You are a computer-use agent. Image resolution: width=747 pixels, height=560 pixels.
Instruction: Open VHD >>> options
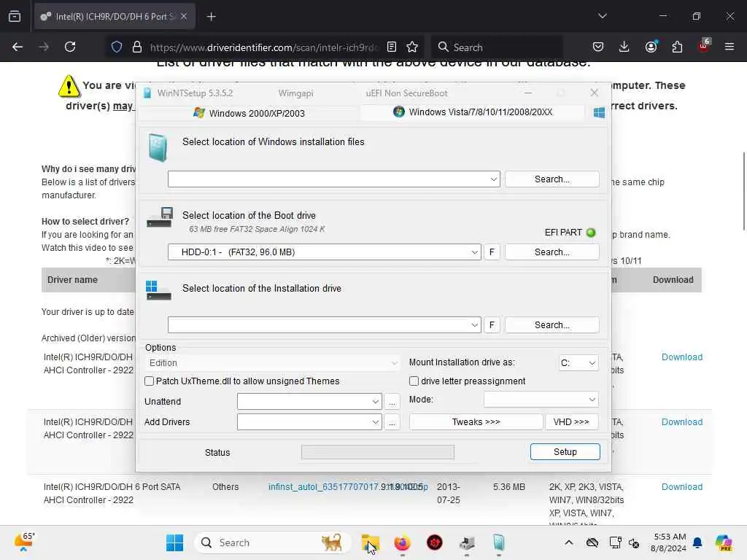coord(572,422)
